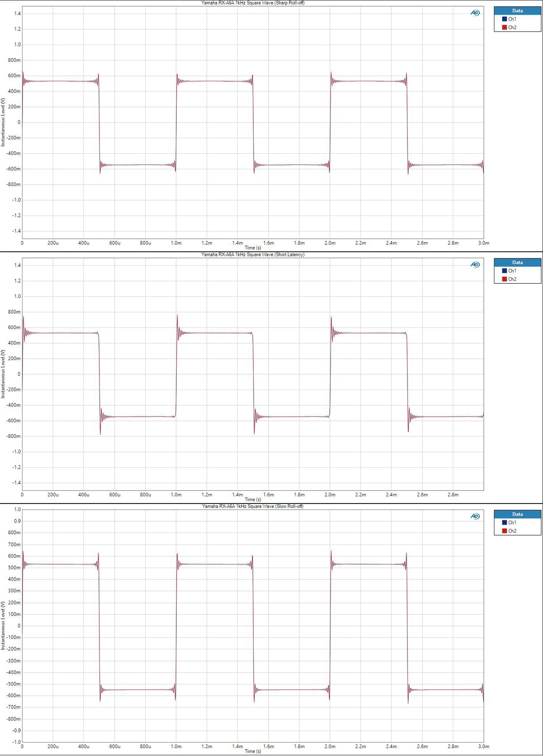Click the AP logo in Slow Roll-off graph
543x756 pixels.
(x=475, y=517)
